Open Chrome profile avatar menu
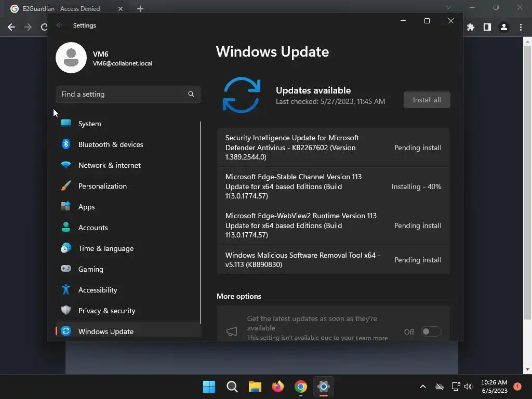 504,27
